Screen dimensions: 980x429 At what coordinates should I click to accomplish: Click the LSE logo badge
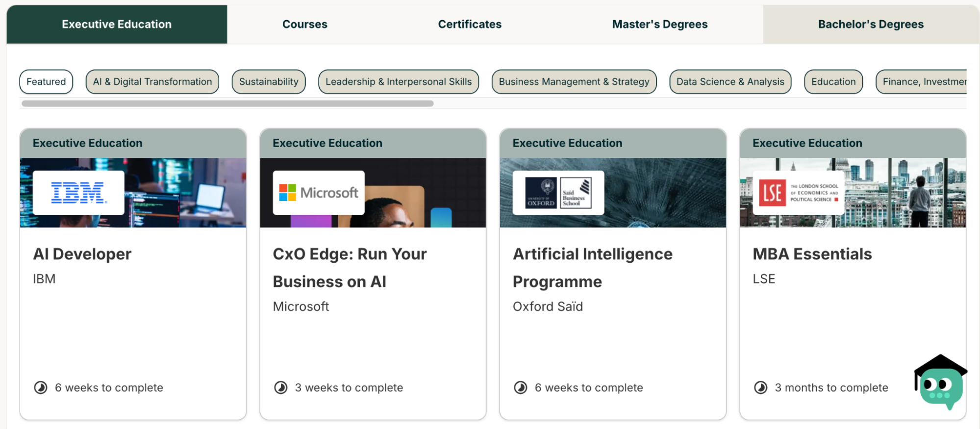[799, 193]
